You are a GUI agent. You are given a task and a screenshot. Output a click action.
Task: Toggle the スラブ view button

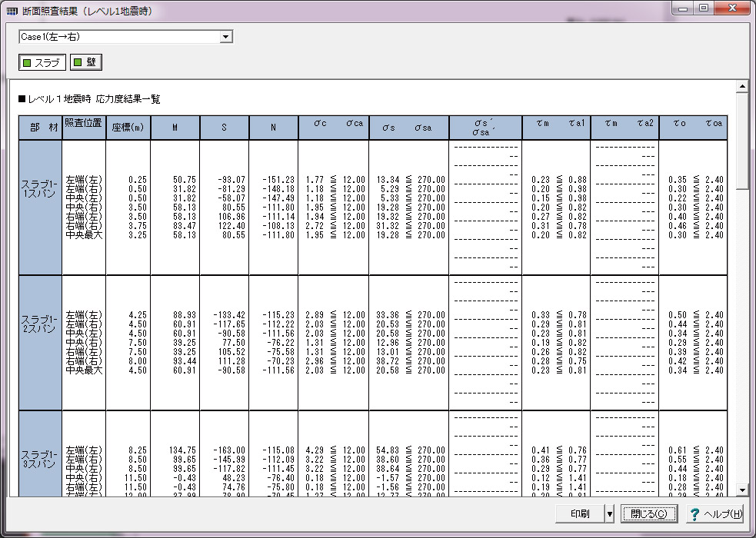click(x=42, y=62)
